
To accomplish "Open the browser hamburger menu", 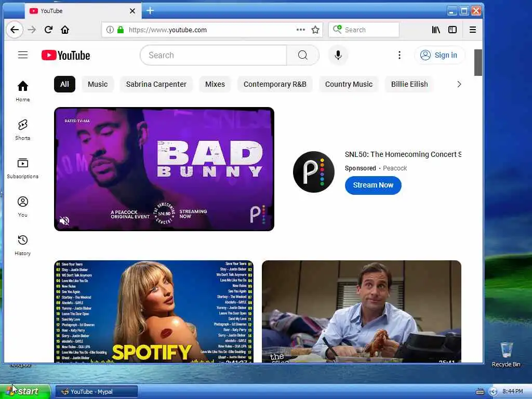I will 473,30.
